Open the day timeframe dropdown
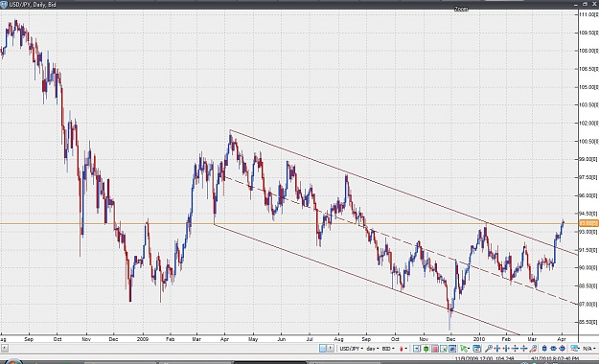The image size is (599, 364). 373,349
